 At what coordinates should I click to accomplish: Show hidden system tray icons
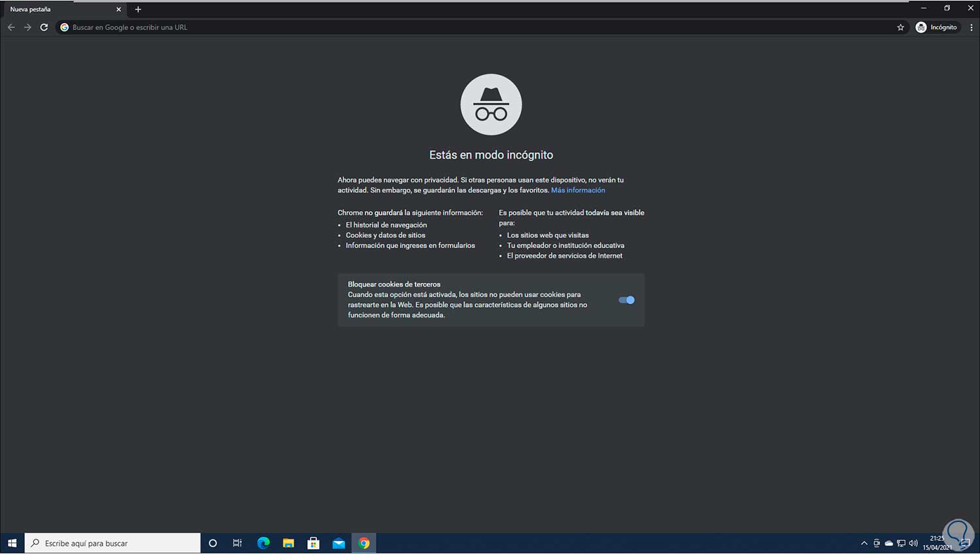pos(864,543)
